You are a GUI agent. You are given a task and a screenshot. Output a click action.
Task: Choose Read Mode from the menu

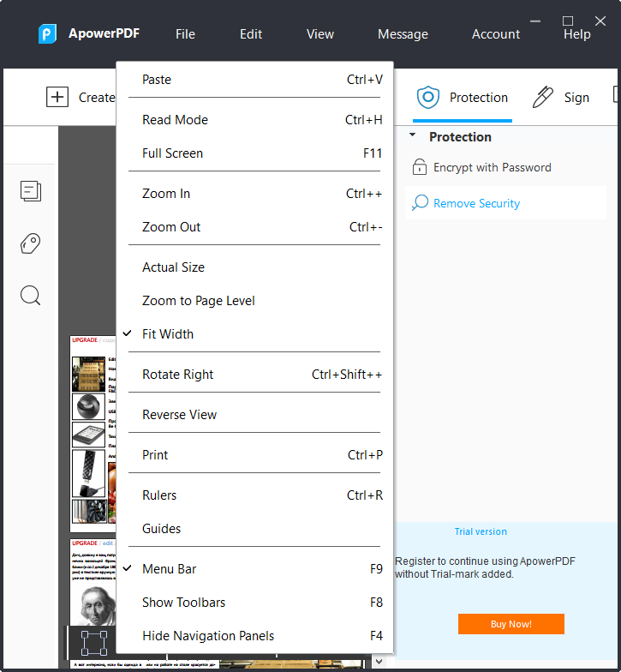point(175,120)
